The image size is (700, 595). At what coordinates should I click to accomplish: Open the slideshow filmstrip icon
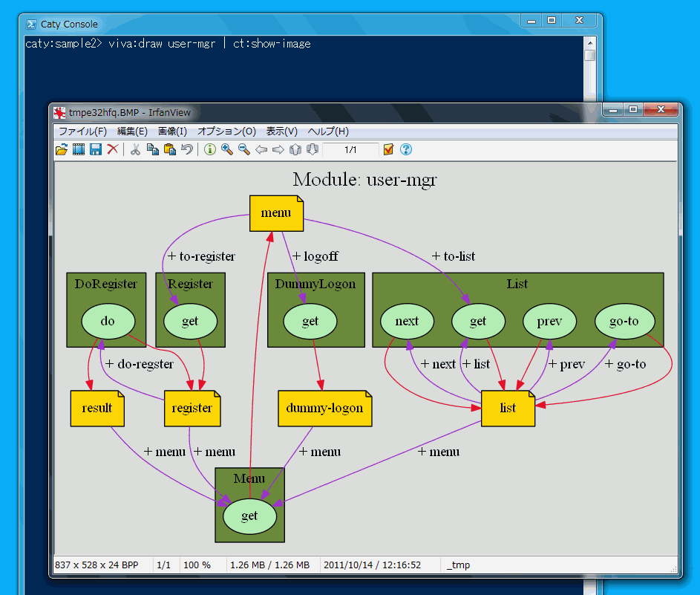click(x=79, y=150)
